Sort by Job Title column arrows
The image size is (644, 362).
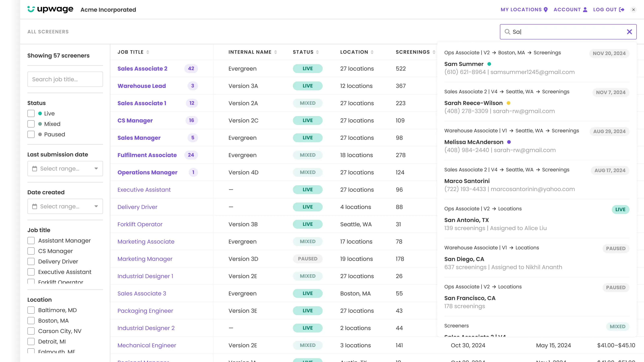coord(148,52)
